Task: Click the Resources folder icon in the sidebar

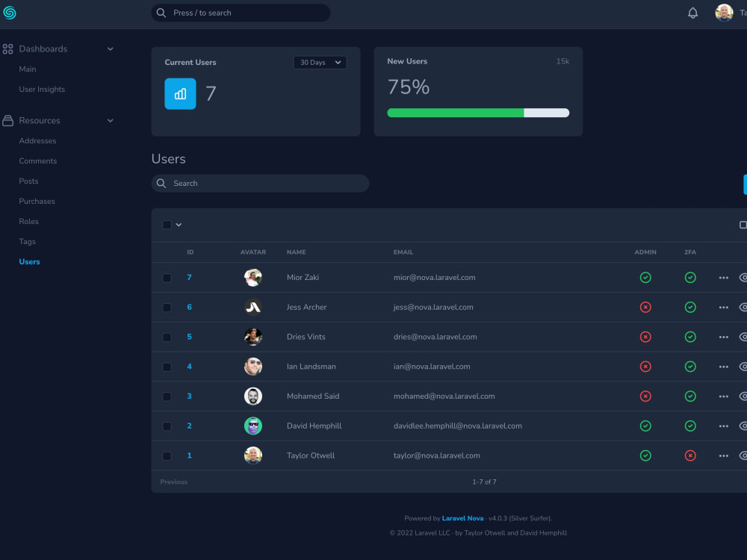Action: (7, 120)
